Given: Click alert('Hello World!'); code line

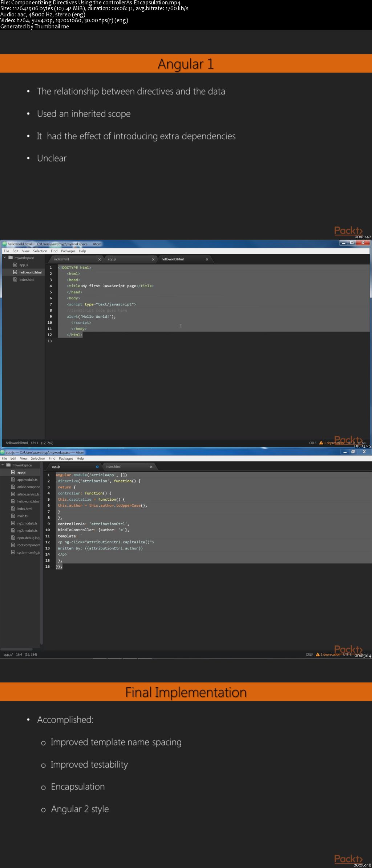Looking at the screenshot, I should (91, 316).
